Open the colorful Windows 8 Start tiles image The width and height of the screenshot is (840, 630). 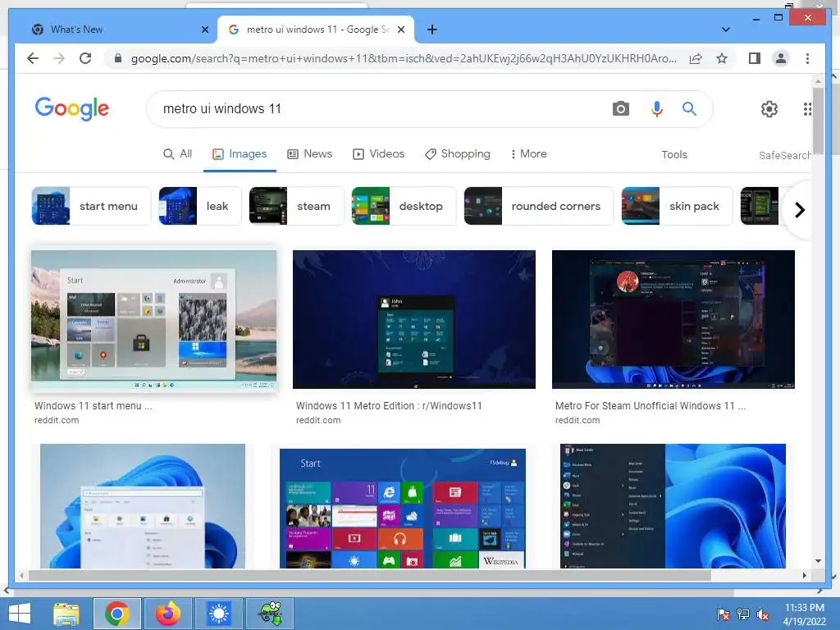pyautogui.click(x=402, y=509)
